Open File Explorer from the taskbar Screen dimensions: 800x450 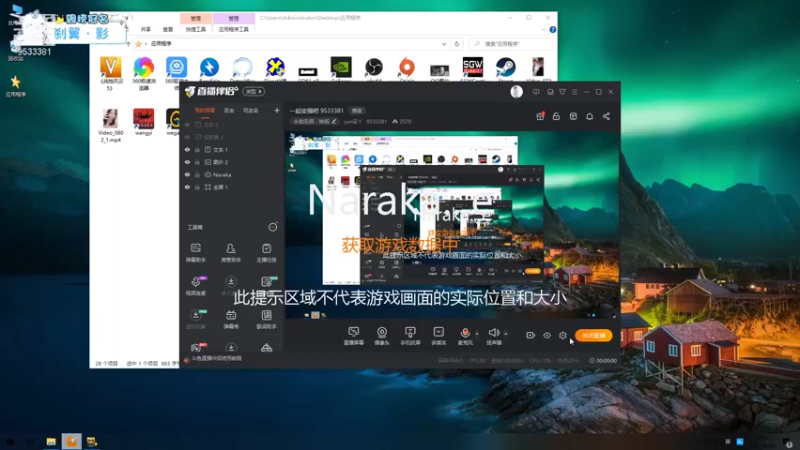[x=51, y=441]
